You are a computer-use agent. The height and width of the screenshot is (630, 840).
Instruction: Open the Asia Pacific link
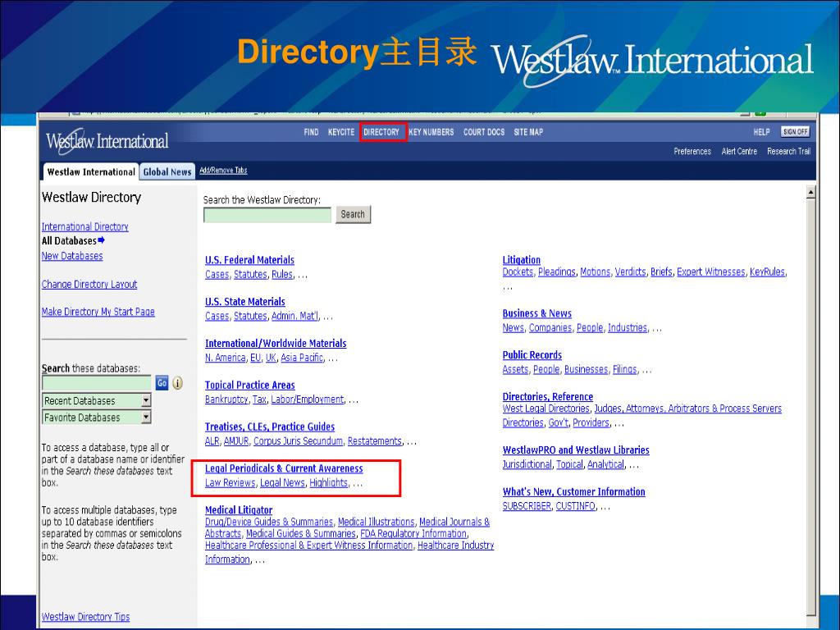point(302,358)
